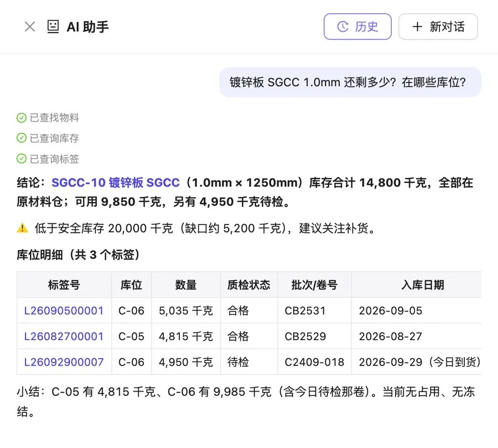Click the AI 助手 title text
498x448 pixels.
pos(87,27)
